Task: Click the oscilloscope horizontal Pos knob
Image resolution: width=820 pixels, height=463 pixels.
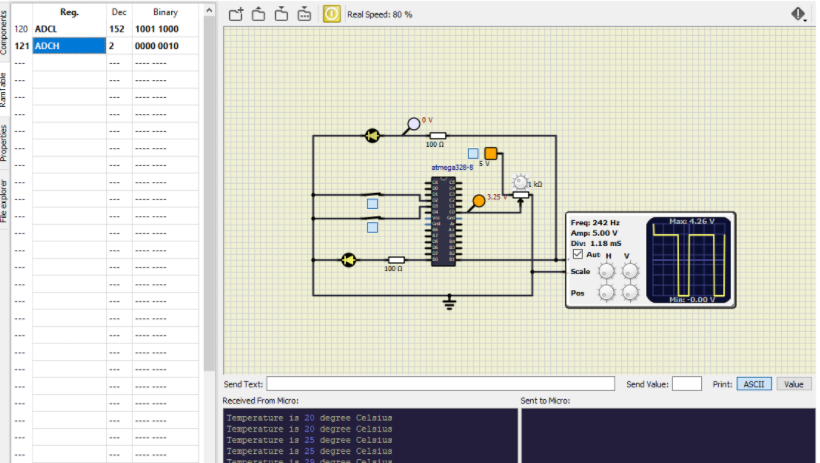Action: [x=607, y=293]
